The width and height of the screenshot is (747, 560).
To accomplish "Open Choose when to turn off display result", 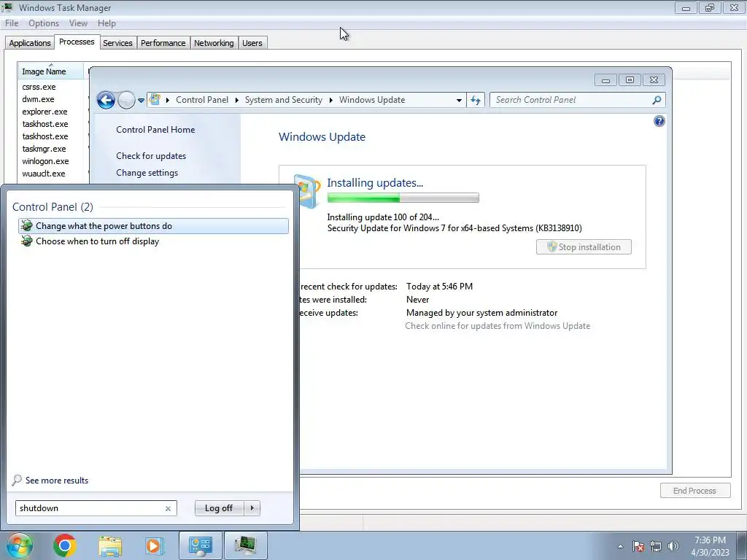I will coord(153,241).
